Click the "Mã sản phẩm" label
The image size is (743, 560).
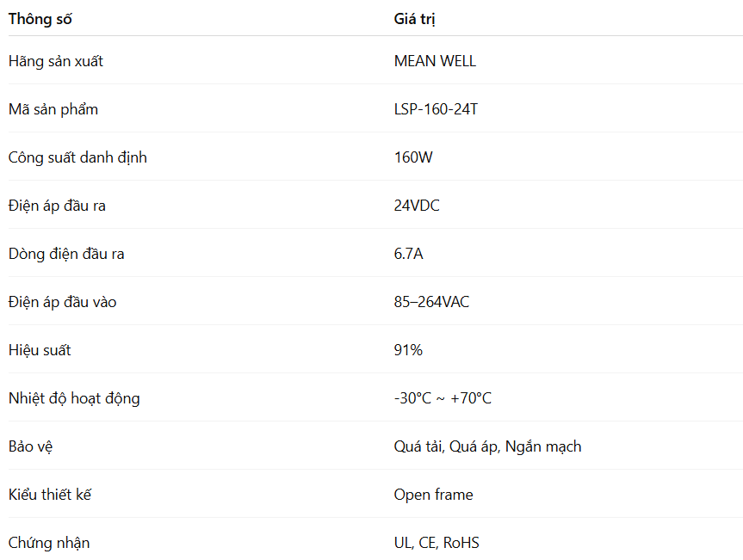(x=53, y=109)
